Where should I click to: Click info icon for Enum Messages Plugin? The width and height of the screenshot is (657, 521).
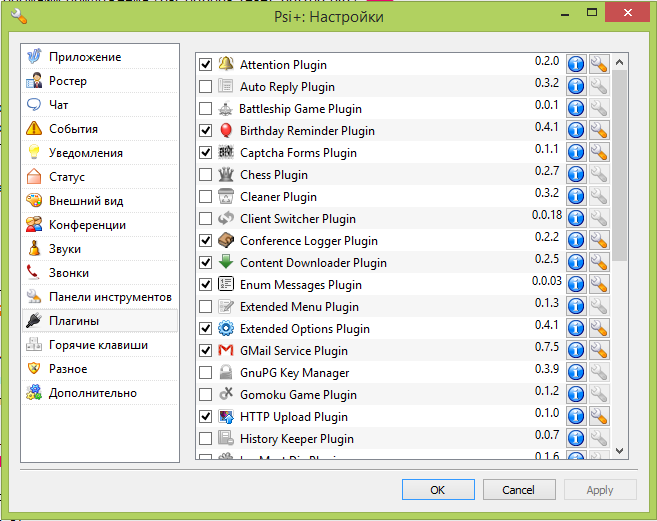click(x=576, y=285)
